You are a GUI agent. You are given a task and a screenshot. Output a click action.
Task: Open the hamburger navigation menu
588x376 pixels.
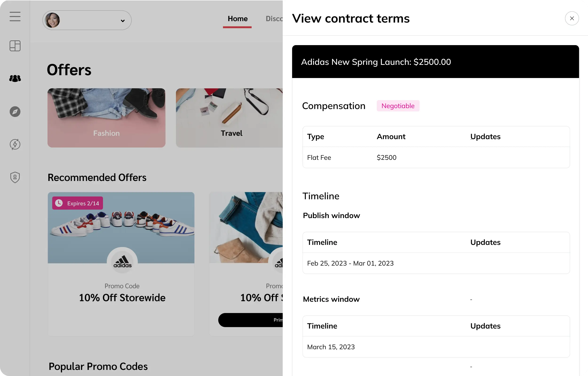pos(15,17)
